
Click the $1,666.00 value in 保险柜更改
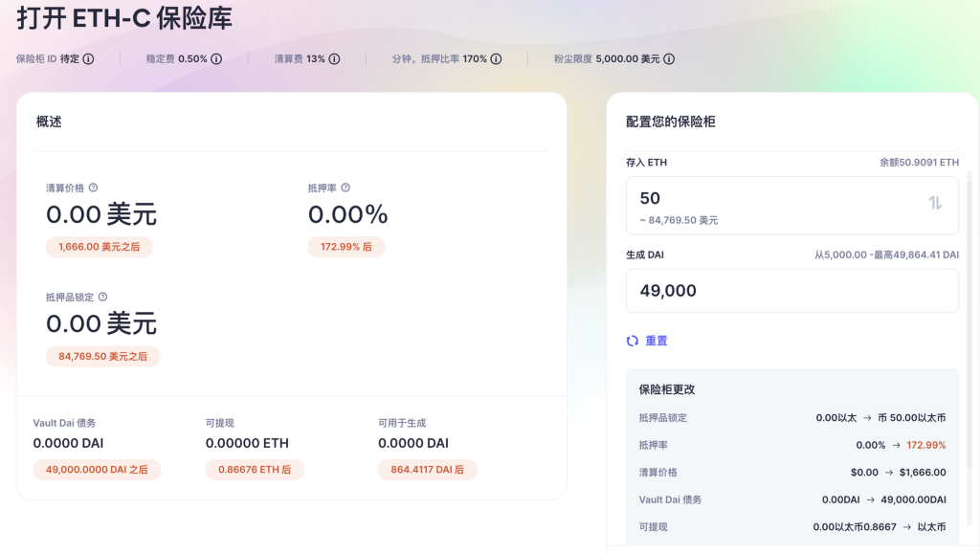point(923,472)
